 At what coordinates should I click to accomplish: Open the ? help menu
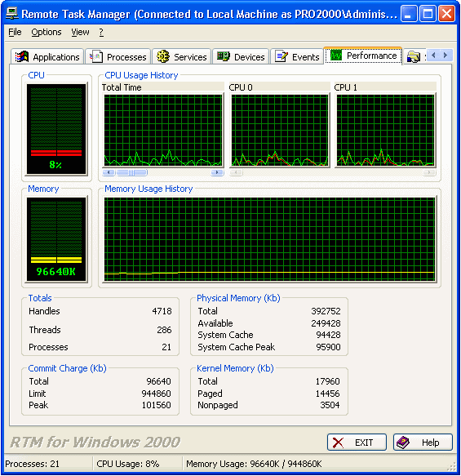tap(101, 32)
